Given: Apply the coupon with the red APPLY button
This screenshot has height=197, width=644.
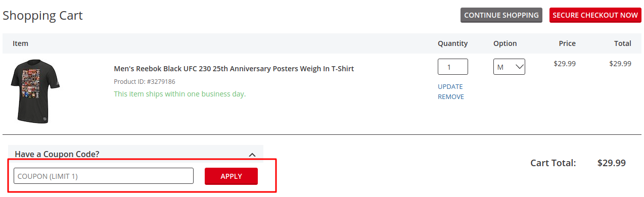Looking at the screenshot, I should click(231, 176).
